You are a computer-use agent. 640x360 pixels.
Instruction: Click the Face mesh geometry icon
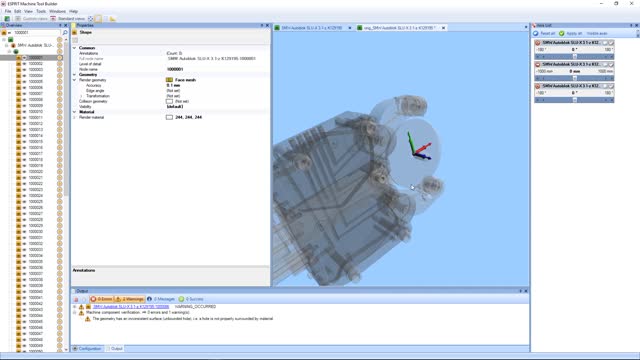pos(169,80)
